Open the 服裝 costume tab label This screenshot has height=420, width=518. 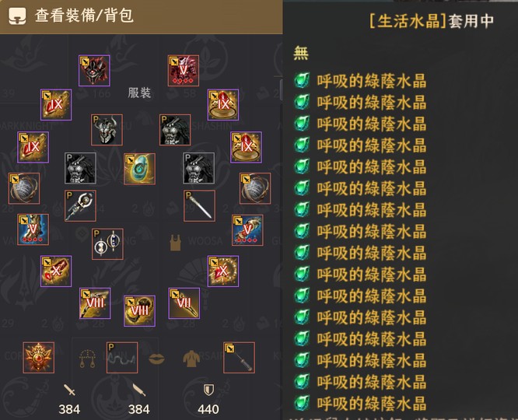(x=139, y=93)
